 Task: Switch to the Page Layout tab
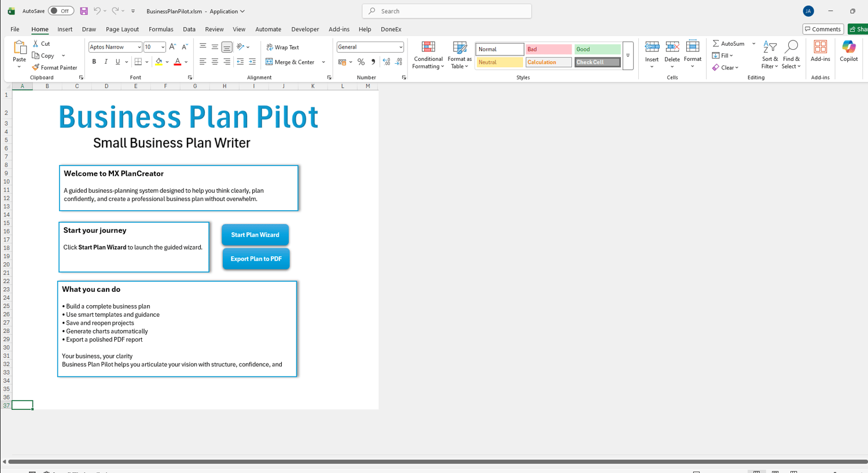122,29
